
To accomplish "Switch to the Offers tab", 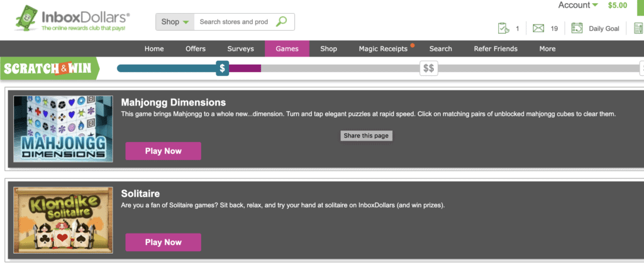I will pos(196,49).
